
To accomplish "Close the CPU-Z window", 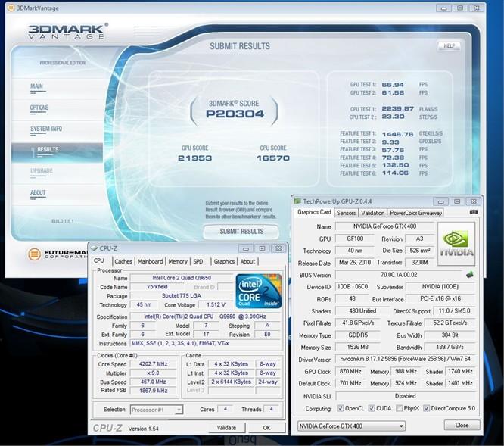I will click(278, 248).
